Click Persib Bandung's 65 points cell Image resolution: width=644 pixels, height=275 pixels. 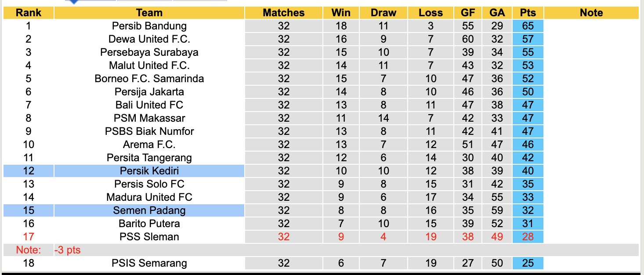coord(528,26)
